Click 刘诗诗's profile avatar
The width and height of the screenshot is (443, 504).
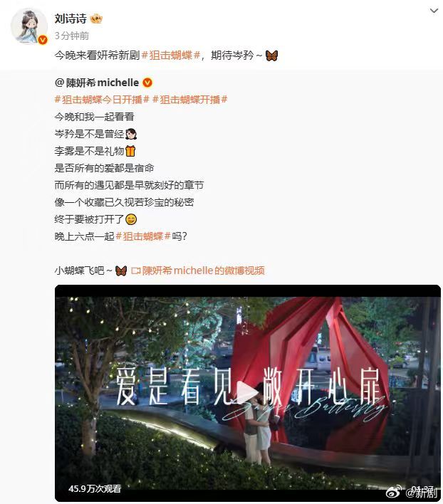coord(29,26)
